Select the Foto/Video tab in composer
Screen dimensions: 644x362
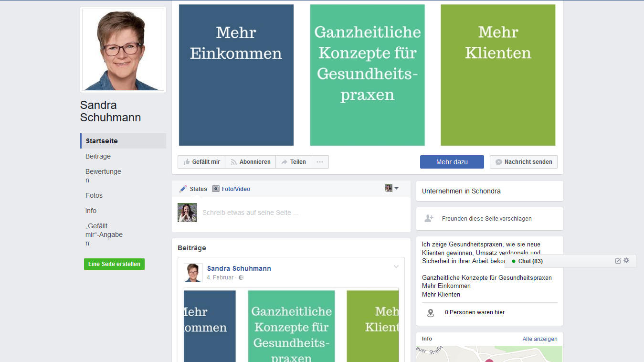coord(231,189)
